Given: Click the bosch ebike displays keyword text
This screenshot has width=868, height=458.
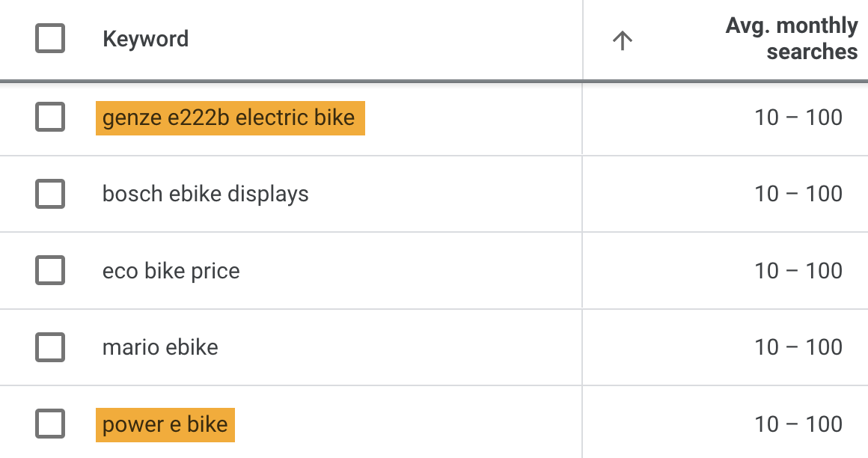Looking at the screenshot, I should 206,194.
